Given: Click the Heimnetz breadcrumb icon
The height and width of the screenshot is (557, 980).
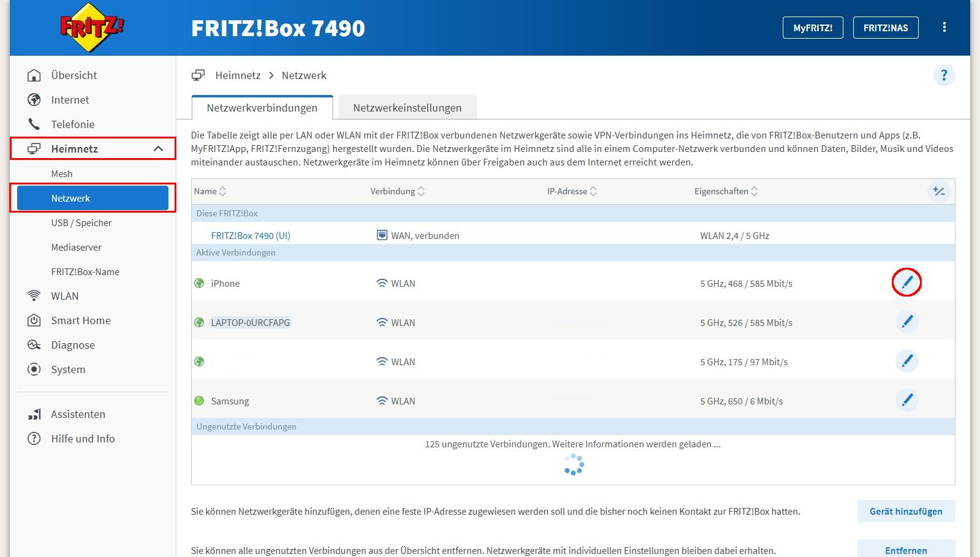Looking at the screenshot, I should pos(198,75).
